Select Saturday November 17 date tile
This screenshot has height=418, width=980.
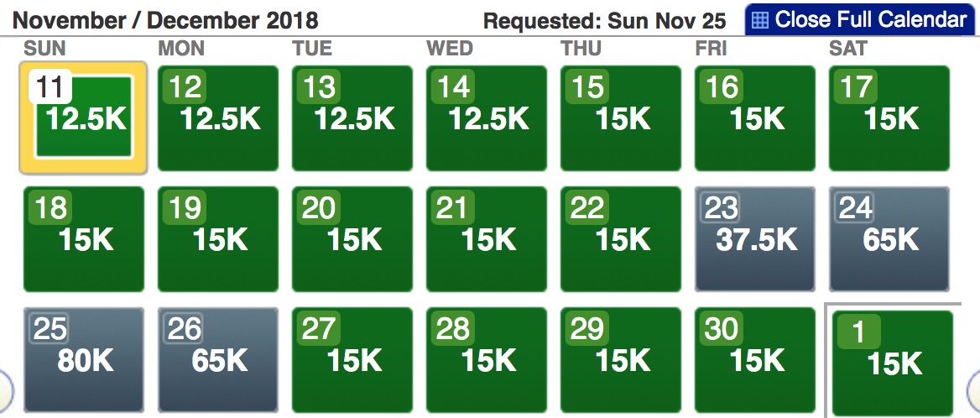pyautogui.click(x=889, y=118)
